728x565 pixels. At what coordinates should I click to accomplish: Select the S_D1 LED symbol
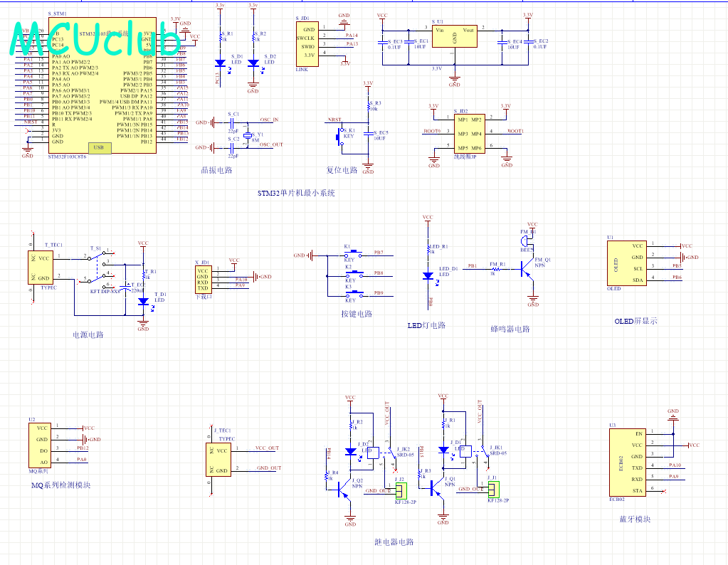tap(221, 63)
